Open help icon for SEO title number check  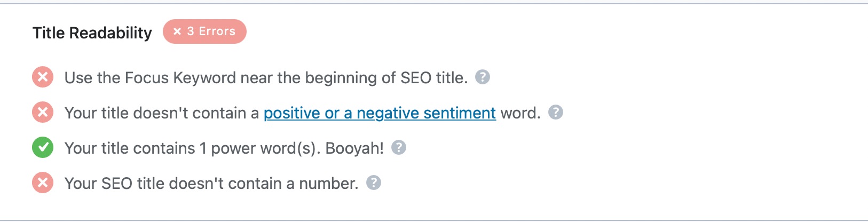point(374,183)
